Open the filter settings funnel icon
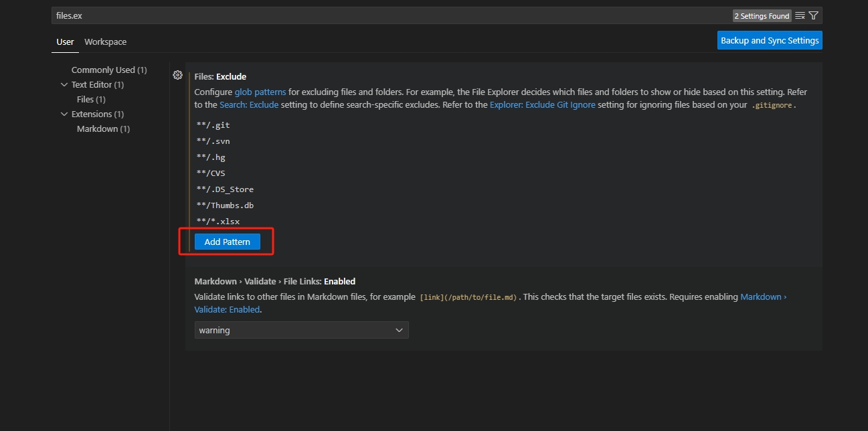 (813, 15)
